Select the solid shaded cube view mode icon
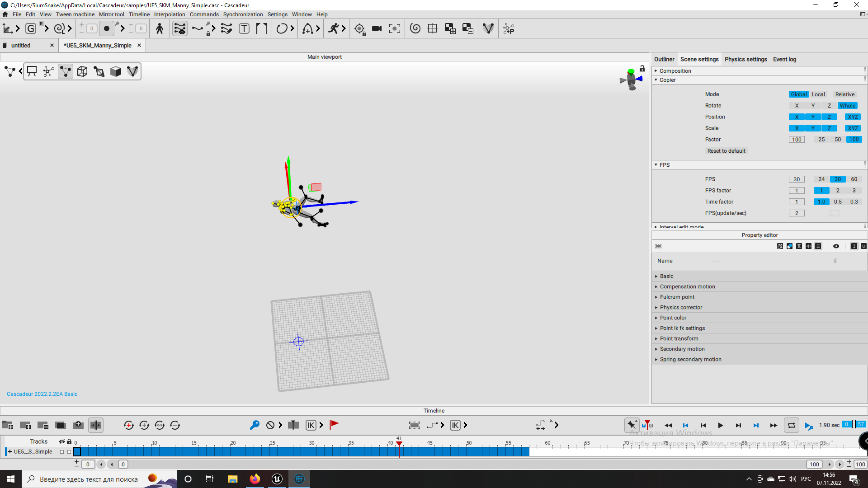Image resolution: width=868 pixels, height=488 pixels. tap(116, 71)
